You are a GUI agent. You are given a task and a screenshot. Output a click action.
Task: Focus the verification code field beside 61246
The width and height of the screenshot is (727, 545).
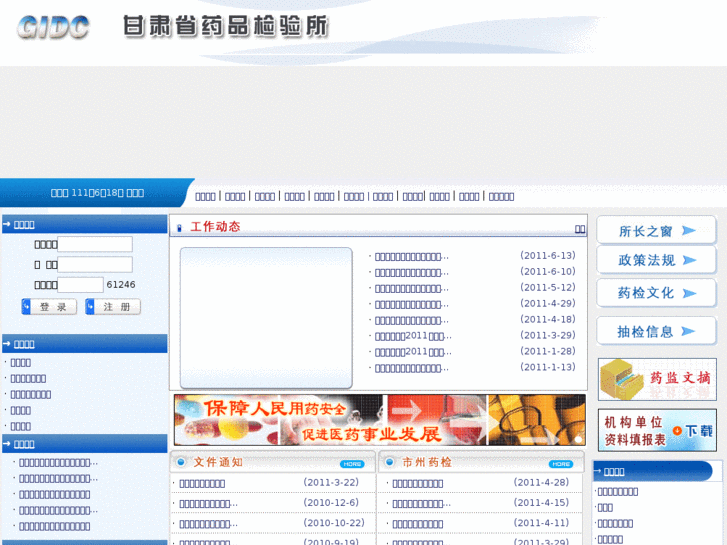pos(80,285)
